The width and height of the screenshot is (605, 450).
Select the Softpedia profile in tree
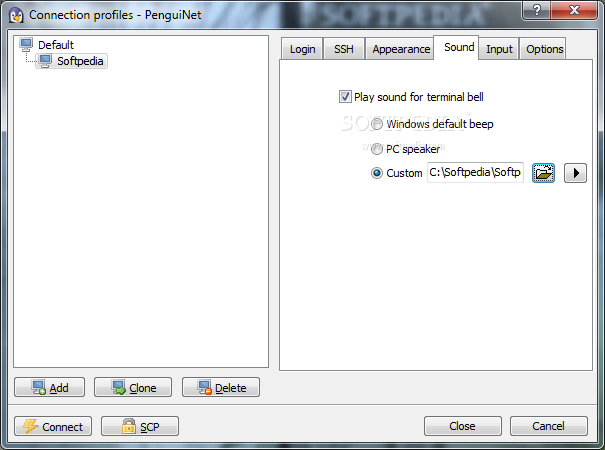pyautogui.click(x=72, y=61)
